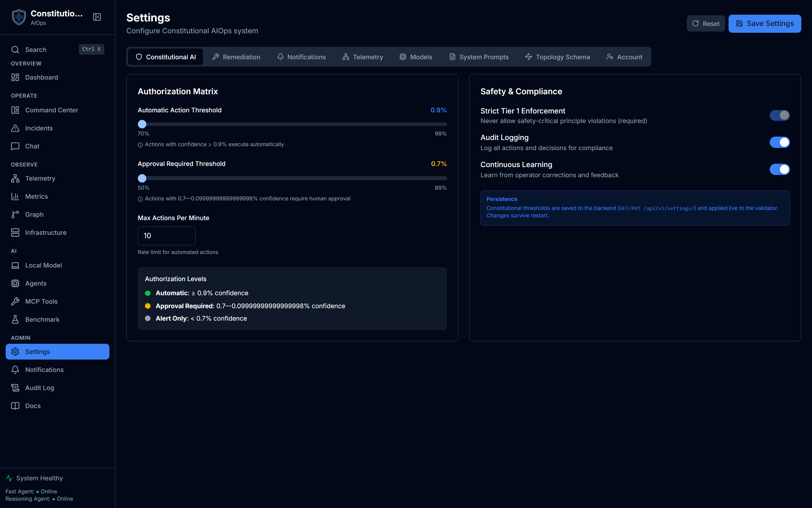Open Graph branch icon

pyautogui.click(x=15, y=215)
